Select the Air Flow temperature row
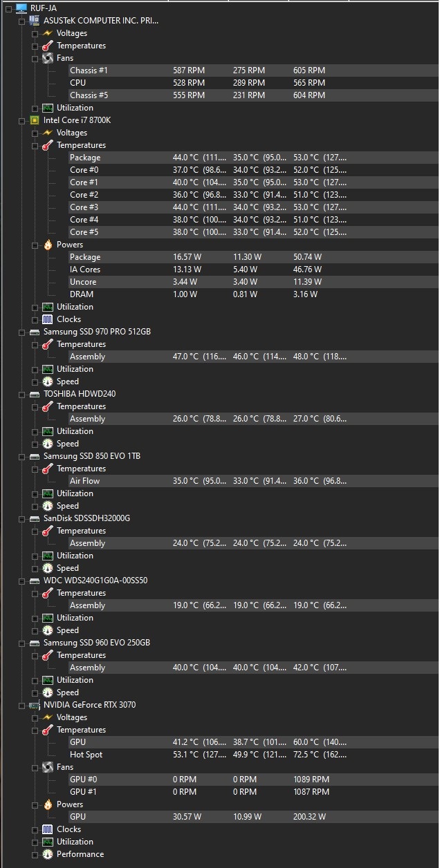The image size is (440, 868). (253, 481)
